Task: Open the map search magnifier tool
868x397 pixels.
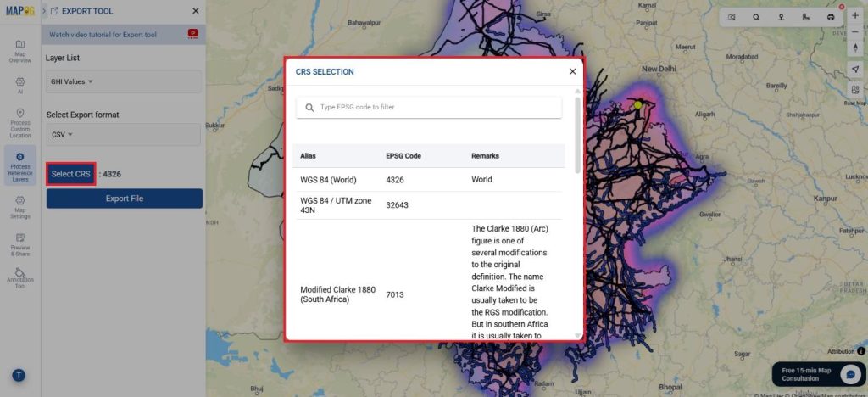Action: (x=756, y=17)
